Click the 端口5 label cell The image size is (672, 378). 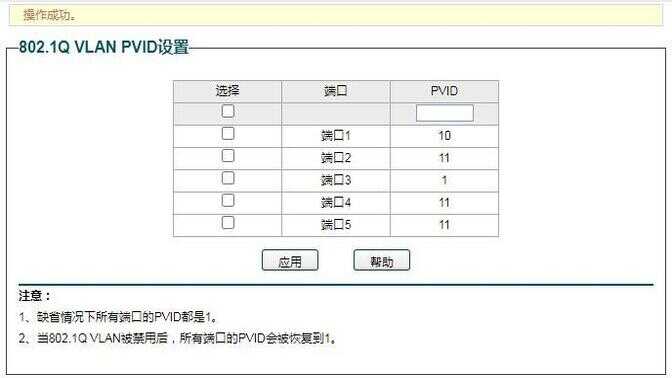coord(336,225)
